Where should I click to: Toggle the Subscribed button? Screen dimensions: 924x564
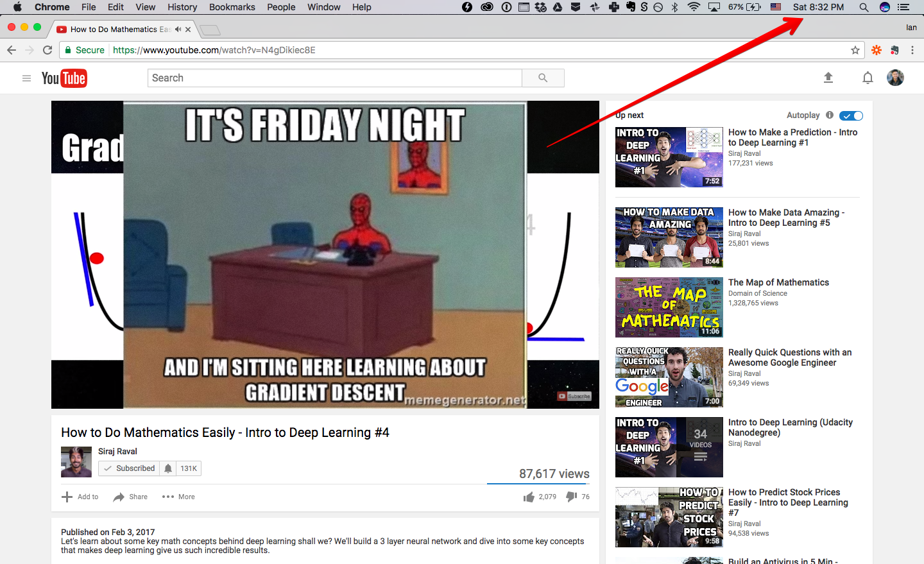pyautogui.click(x=129, y=468)
